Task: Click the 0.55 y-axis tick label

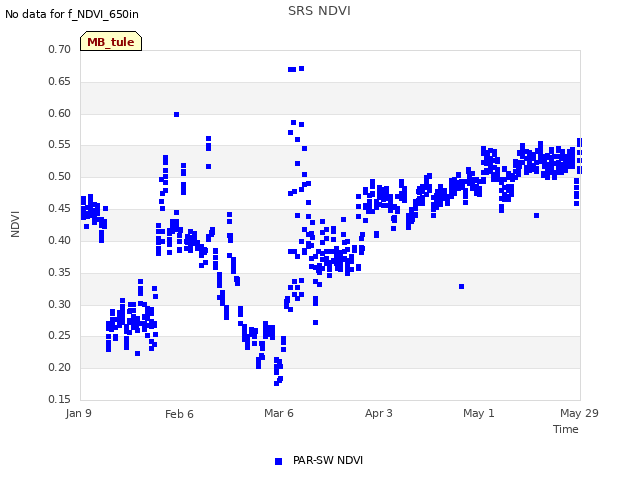Action: 60,144
